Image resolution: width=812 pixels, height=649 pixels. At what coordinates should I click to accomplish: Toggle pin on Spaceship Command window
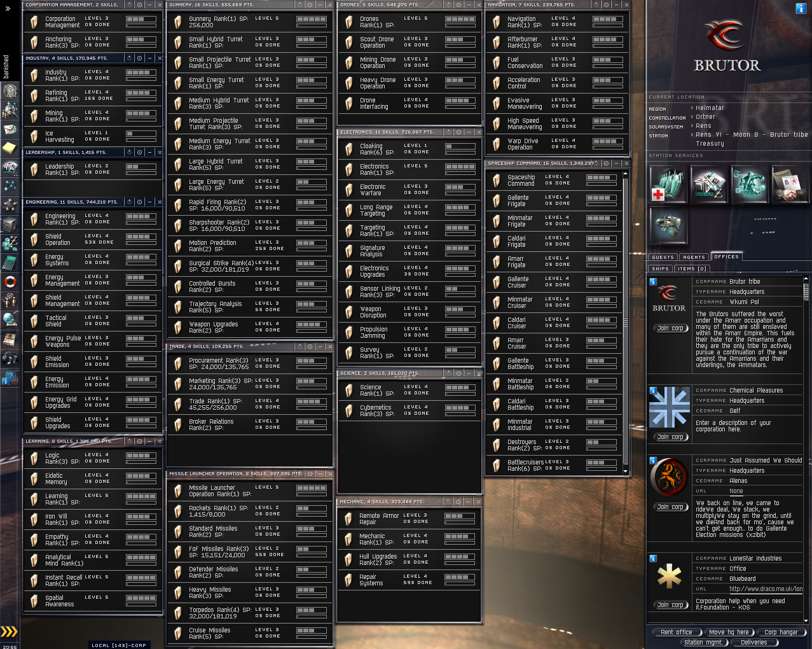click(x=607, y=164)
